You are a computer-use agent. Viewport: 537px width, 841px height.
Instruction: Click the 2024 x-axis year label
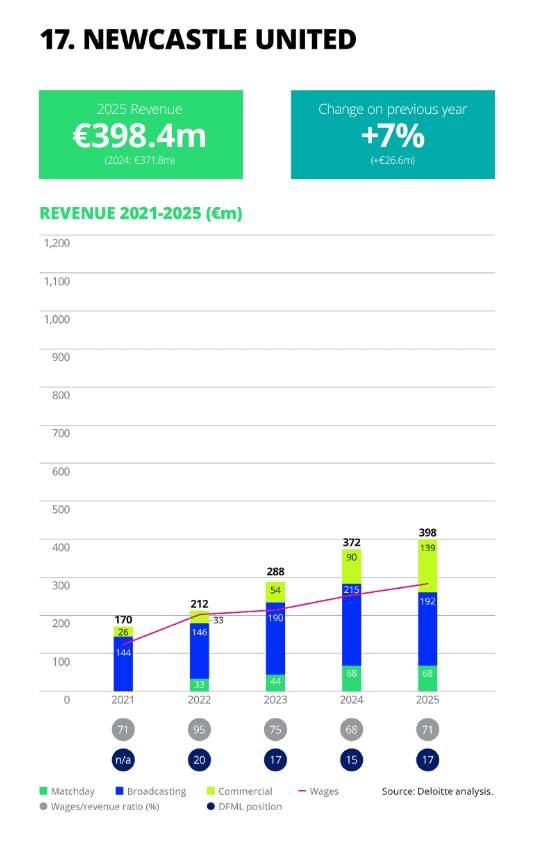pyautogui.click(x=351, y=699)
